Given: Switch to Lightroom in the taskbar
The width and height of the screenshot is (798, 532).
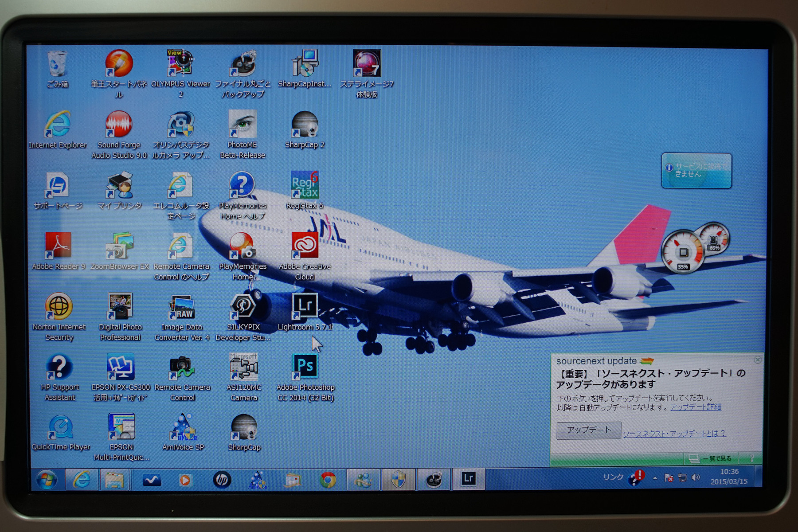Looking at the screenshot, I should click(468, 479).
